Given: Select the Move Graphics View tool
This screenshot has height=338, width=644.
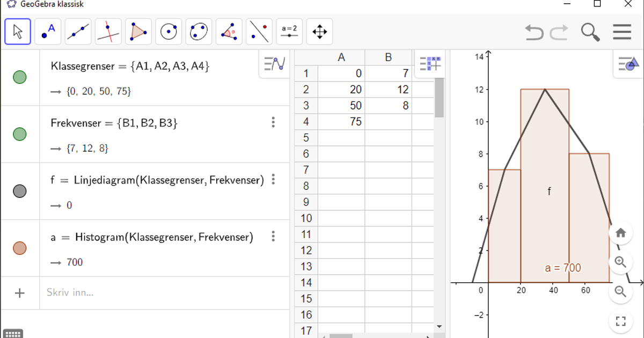Looking at the screenshot, I should pos(319,32).
